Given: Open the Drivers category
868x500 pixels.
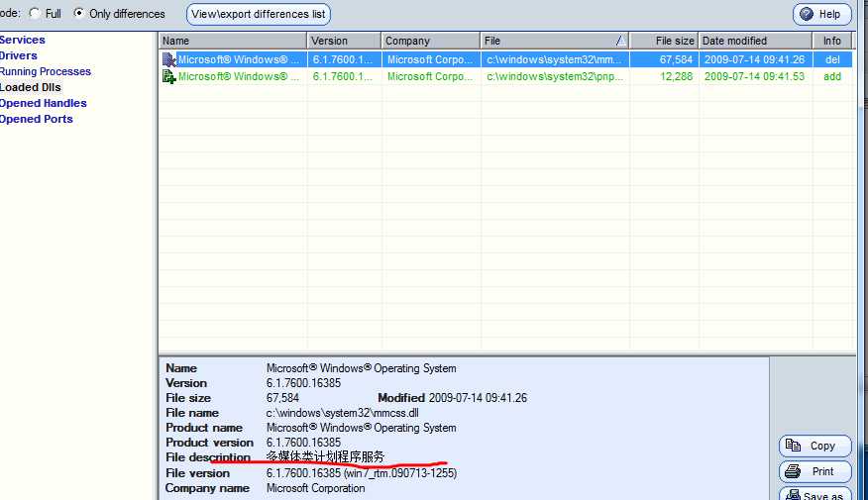Looking at the screenshot, I should pos(18,55).
